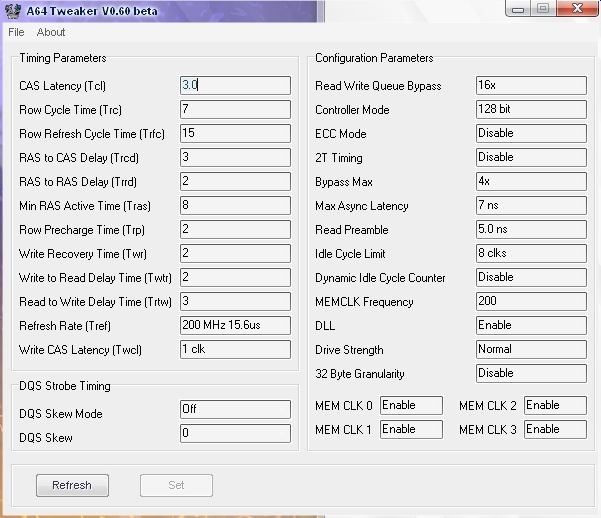Screen dimensions: 601x518
Task: Click the DLL Enable field
Action: click(x=531, y=325)
